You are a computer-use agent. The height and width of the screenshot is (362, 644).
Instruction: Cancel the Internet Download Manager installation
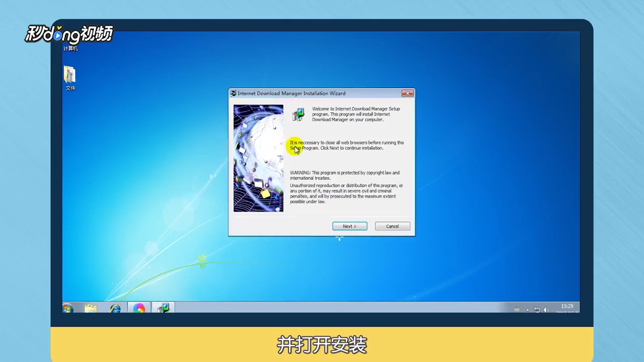[x=392, y=226]
